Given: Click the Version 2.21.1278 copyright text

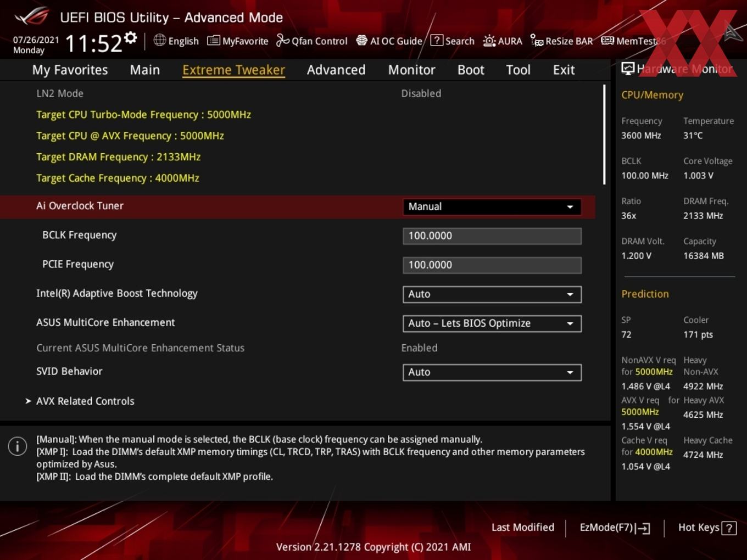Looking at the screenshot, I should tap(374, 547).
